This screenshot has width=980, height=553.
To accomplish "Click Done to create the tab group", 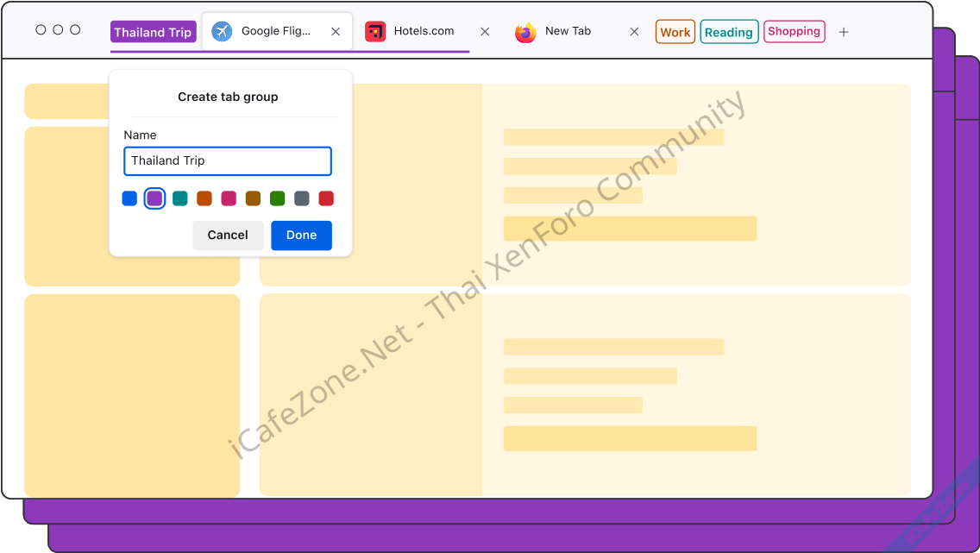I will (301, 235).
